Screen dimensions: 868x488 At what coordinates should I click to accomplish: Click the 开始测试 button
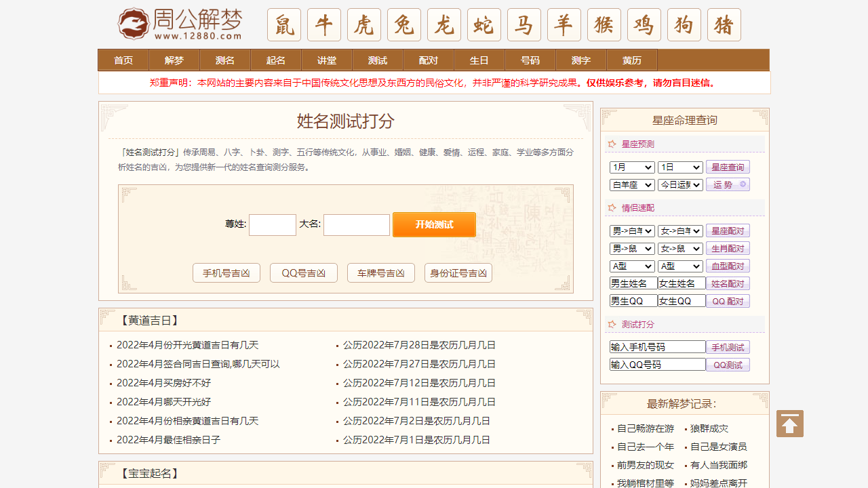(x=434, y=224)
